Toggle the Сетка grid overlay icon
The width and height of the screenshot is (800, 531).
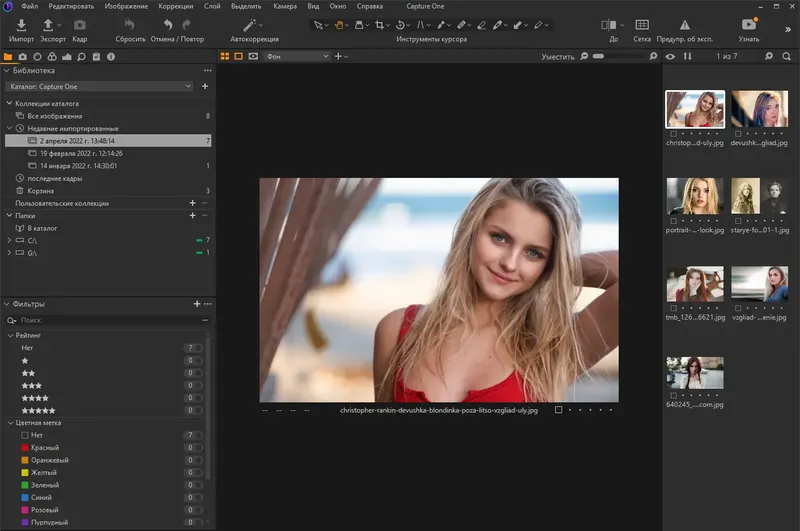click(643, 24)
